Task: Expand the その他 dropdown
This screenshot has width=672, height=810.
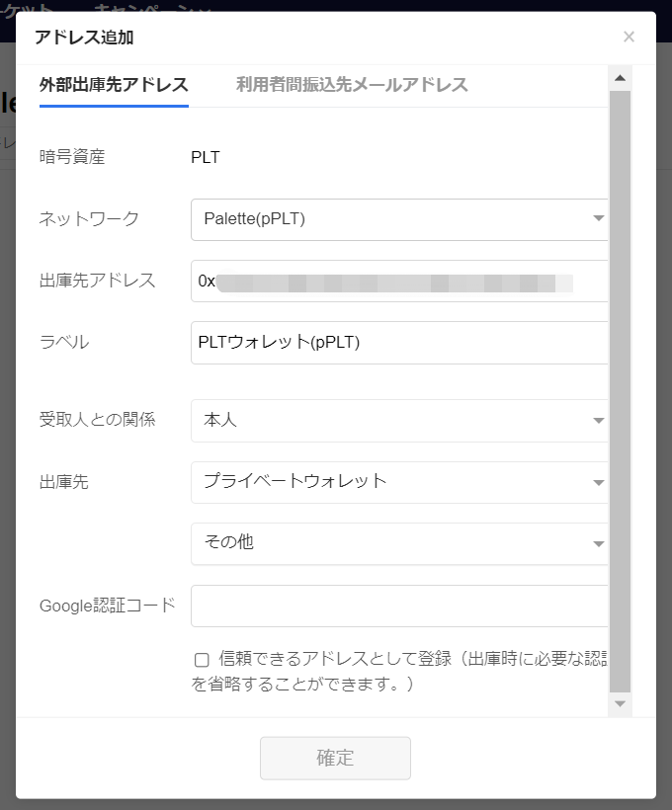Action: (x=399, y=543)
